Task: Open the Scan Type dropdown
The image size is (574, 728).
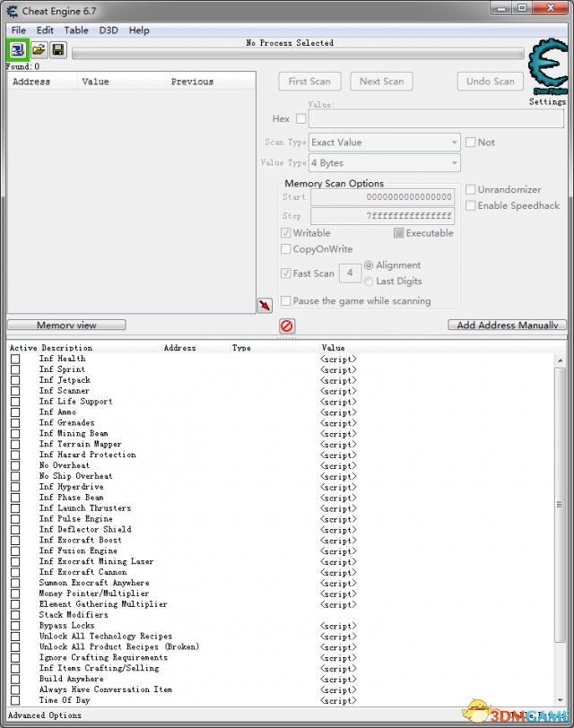Action: (x=385, y=142)
